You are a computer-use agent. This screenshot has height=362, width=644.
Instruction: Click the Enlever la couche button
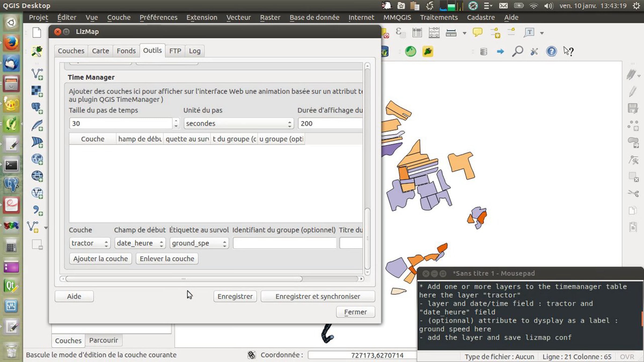click(x=167, y=259)
